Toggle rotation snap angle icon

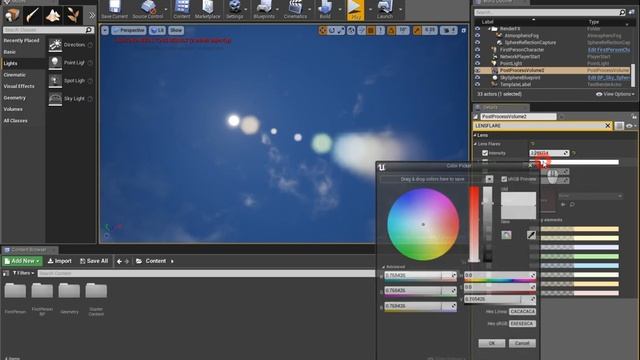pyautogui.click(x=391, y=30)
